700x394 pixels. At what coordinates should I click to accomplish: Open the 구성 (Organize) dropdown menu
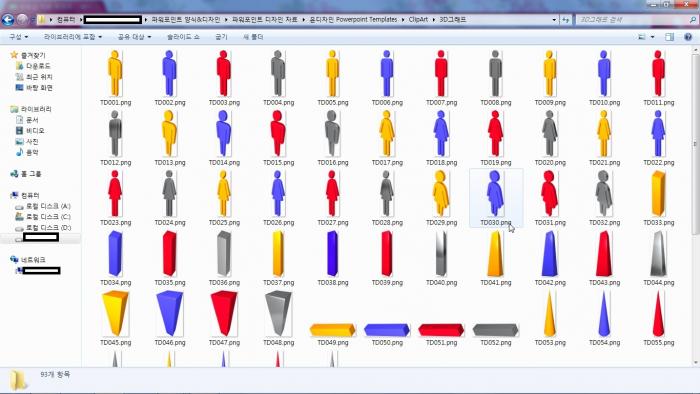pos(18,37)
